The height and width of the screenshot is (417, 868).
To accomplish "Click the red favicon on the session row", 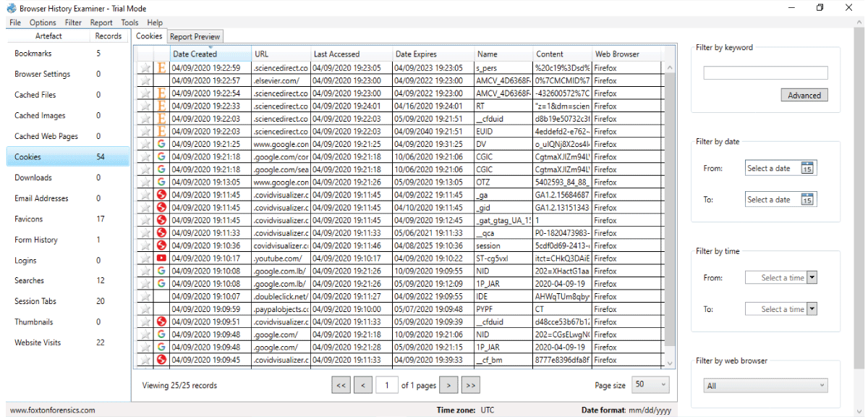I will point(161,245).
